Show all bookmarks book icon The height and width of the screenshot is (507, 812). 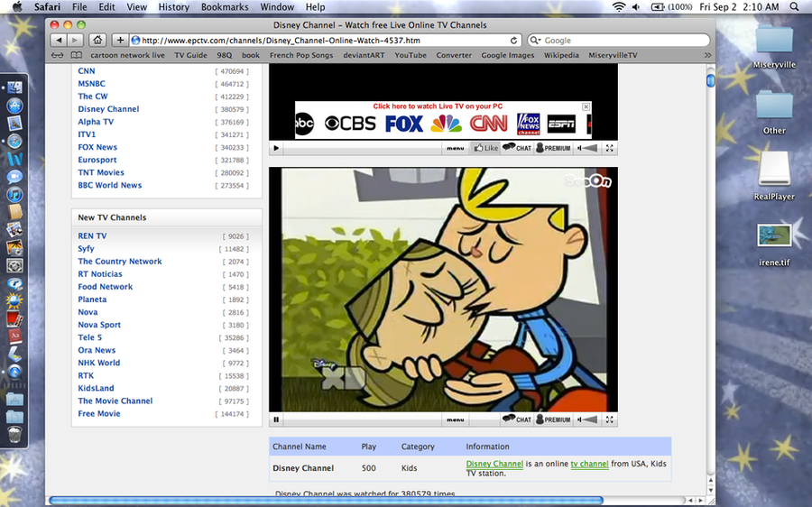click(x=76, y=55)
